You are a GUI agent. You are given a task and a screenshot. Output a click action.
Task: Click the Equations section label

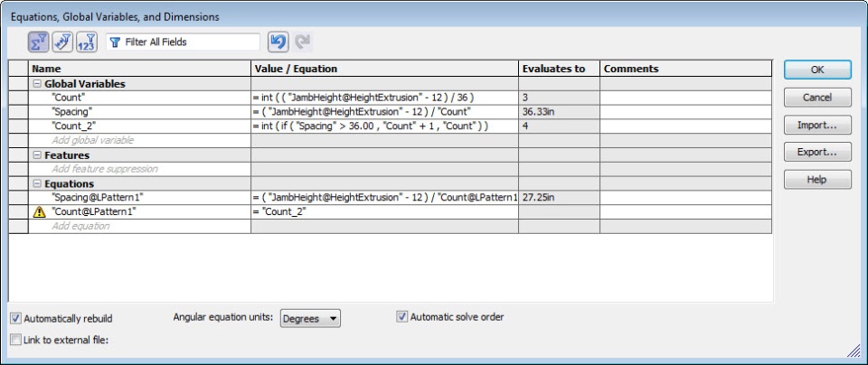tap(70, 183)
